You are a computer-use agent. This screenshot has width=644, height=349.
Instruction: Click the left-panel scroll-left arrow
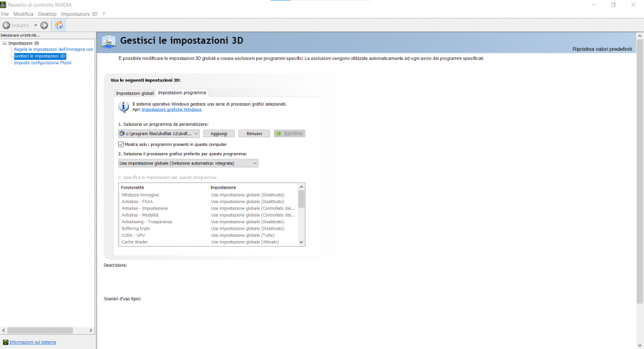point(4,330)
